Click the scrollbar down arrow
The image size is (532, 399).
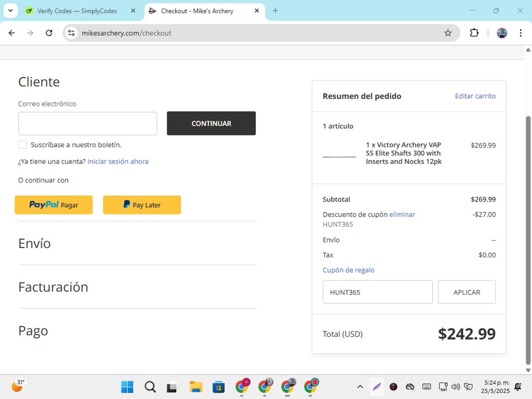(528, 370)
